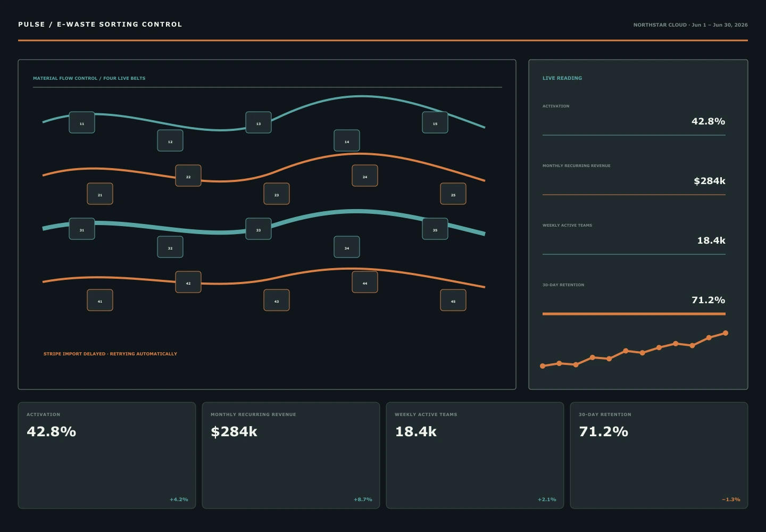Viewport: 766px width, 532px height.
Task: Select belt node 31
Action: pyautogui.click(x=82, y=229)
